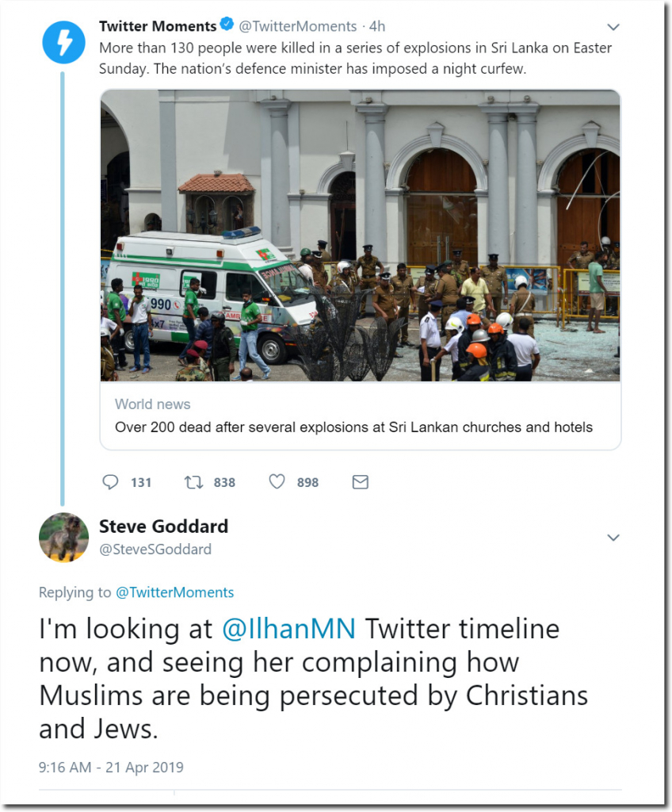This screenshot has width=672, height=812.
Task: Click the reply speech bubble icon
Action: point(111,481)
